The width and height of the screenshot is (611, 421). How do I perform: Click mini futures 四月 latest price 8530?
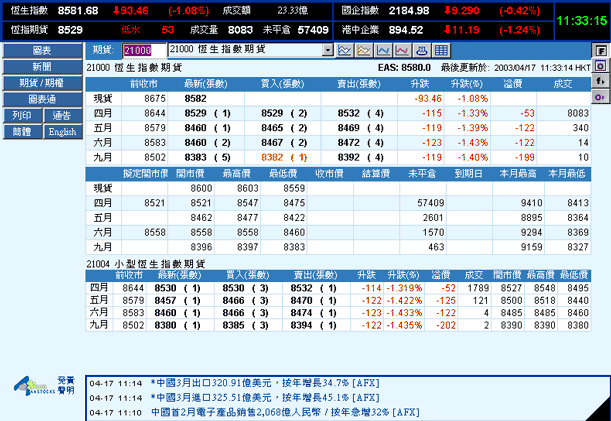pos(165,288)
